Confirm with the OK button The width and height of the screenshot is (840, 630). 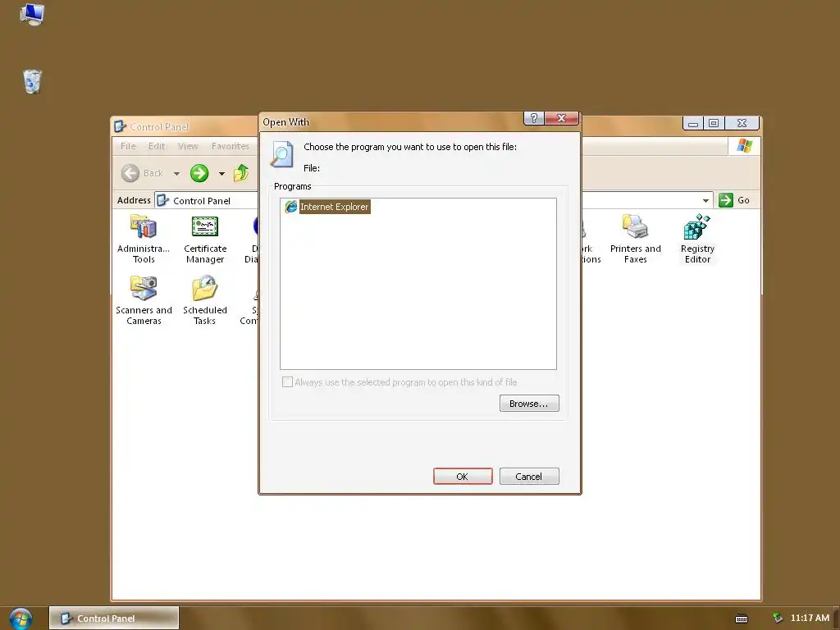pos(463,477)
